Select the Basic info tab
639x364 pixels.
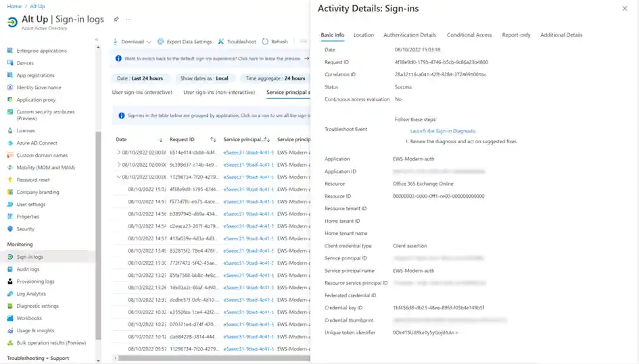(332, 35)
